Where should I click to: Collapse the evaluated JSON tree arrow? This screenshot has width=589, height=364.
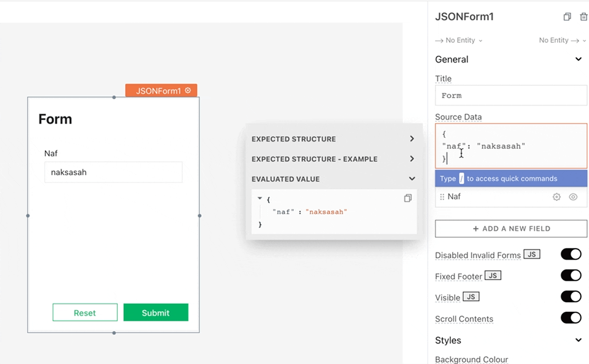click(260, 198)
